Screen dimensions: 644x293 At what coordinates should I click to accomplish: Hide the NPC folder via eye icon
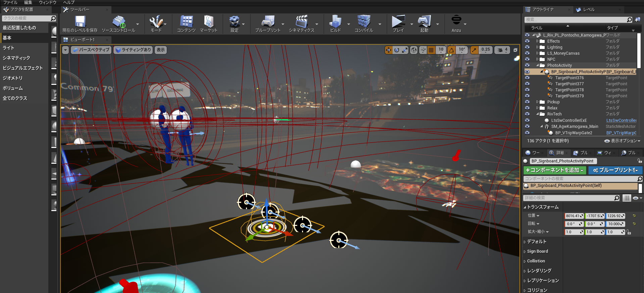coord(527,59)
